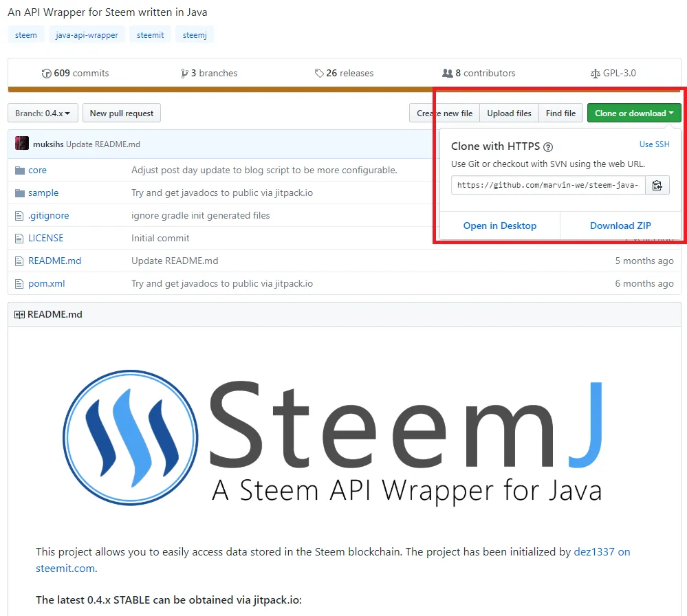Click Download ZIP
The image size is (687, 616).
coord(620,225)
